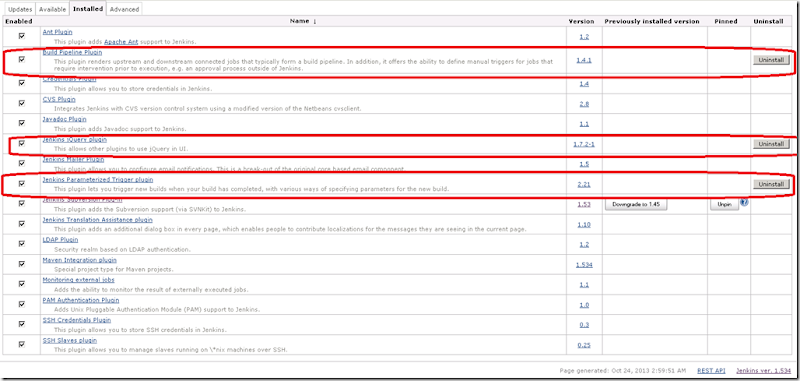Click version 2.8 of CVS Plugin

tap(584, 104)
